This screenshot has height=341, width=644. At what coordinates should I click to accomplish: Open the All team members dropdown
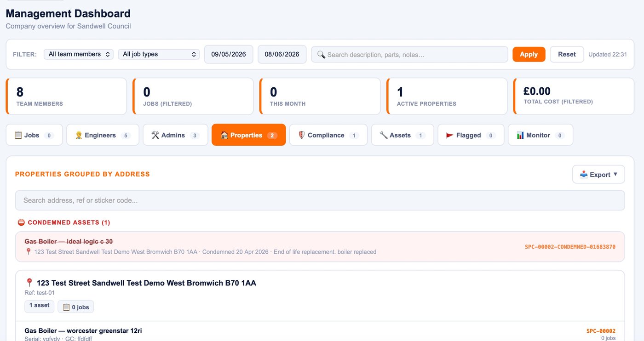tap(79, 54)
